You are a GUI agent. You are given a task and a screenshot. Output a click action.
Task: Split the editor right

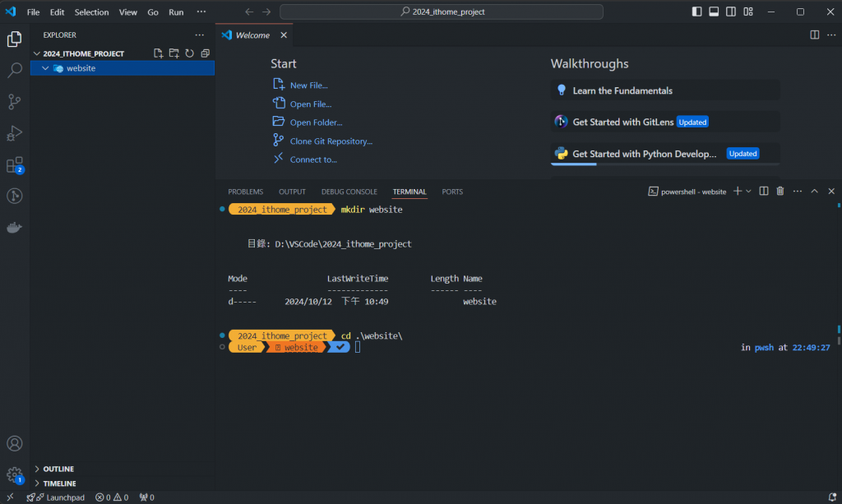(x=815, y=35)
